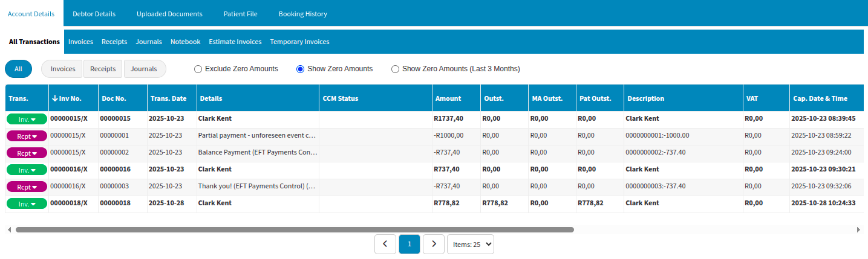
Task: Select Show Zero Amounts (Last 3 Months) radio
Action: click(x=396, y=69)
